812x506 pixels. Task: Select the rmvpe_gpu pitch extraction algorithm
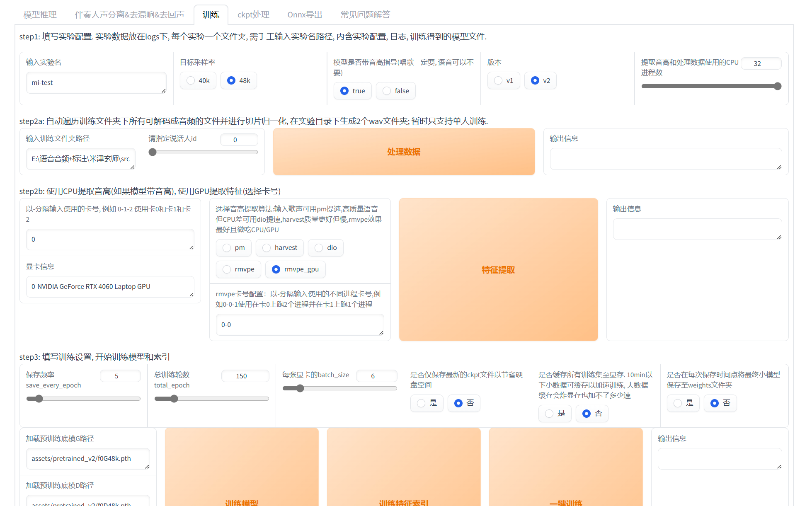click(x=295, y=269)
